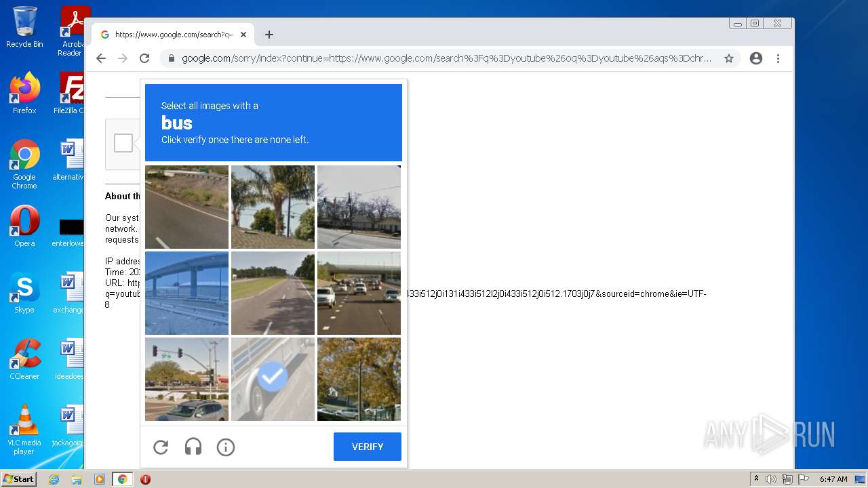Go forward in Chrome
Image resolution: width=868 pixels, height=488 pixels.
pyautogui.click(x=123, y=58)
